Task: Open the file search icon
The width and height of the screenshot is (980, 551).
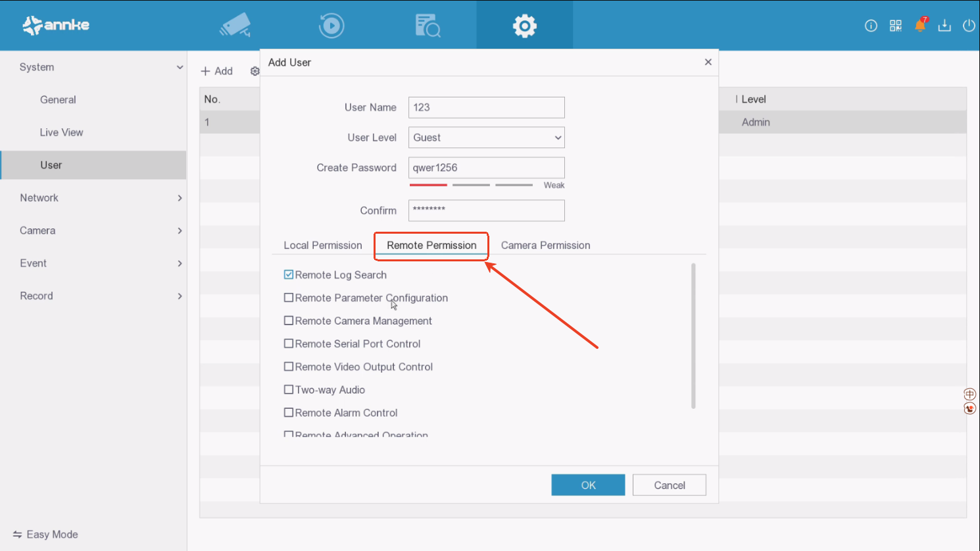Action: [428, 26]
